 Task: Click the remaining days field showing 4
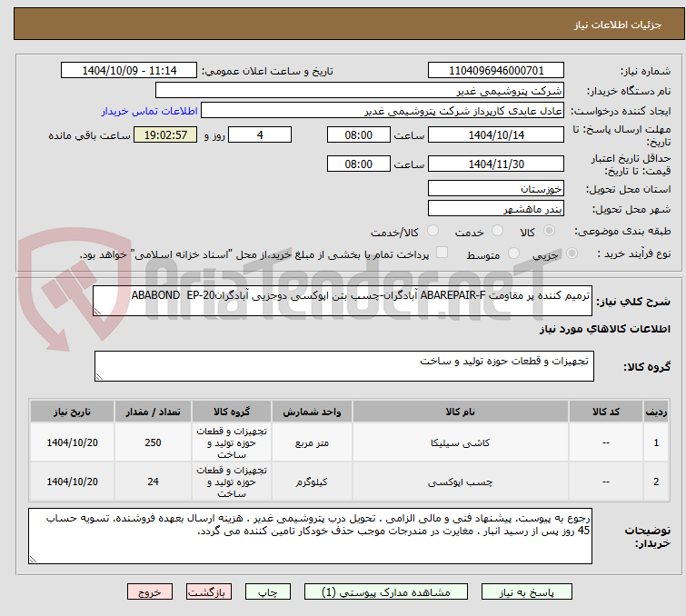(x=260, y=134)
